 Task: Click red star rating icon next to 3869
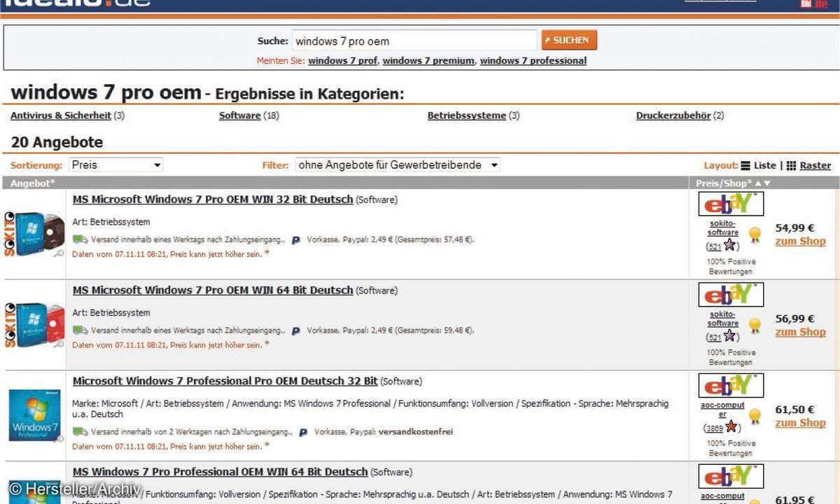point(731,427)
